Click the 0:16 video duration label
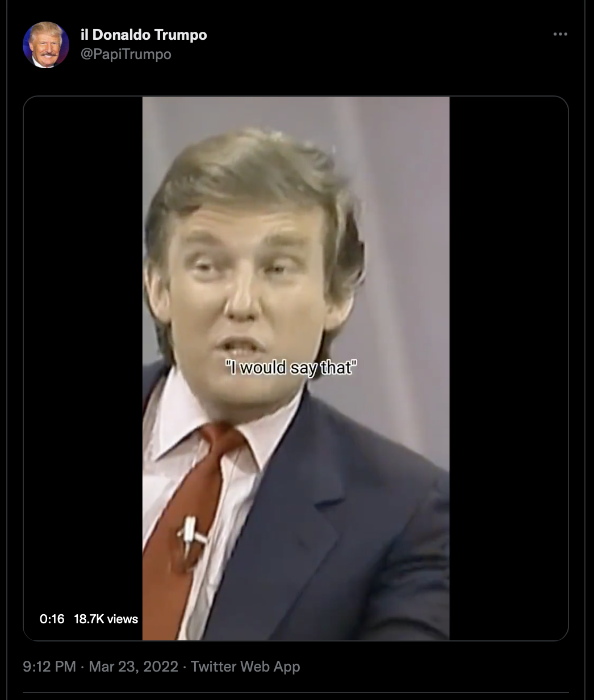This screenshot has width=594, height=700. 52,619
